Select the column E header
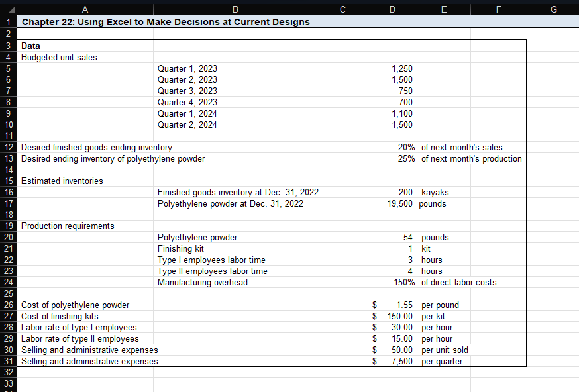Viewport: 579px width, 392px height. [444, 9]
